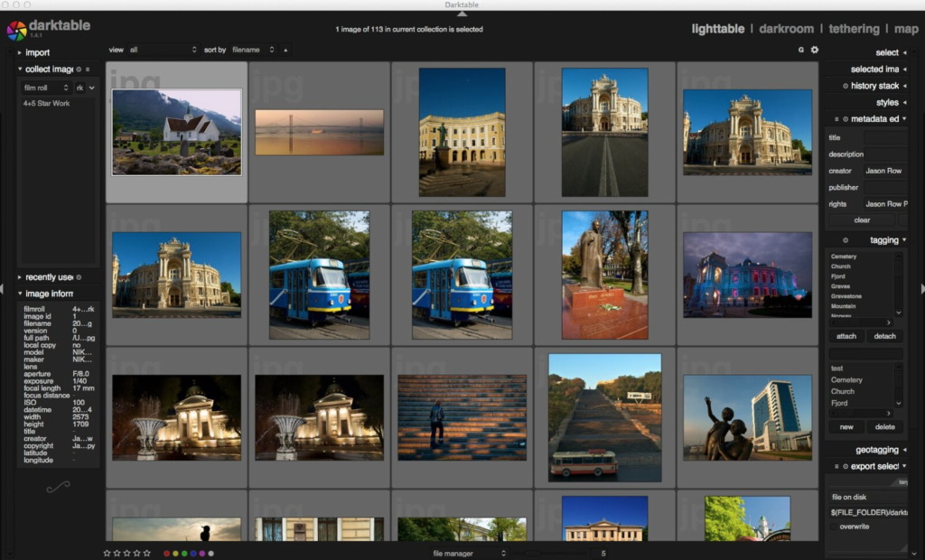Click the tag search input field

point(865,353)
